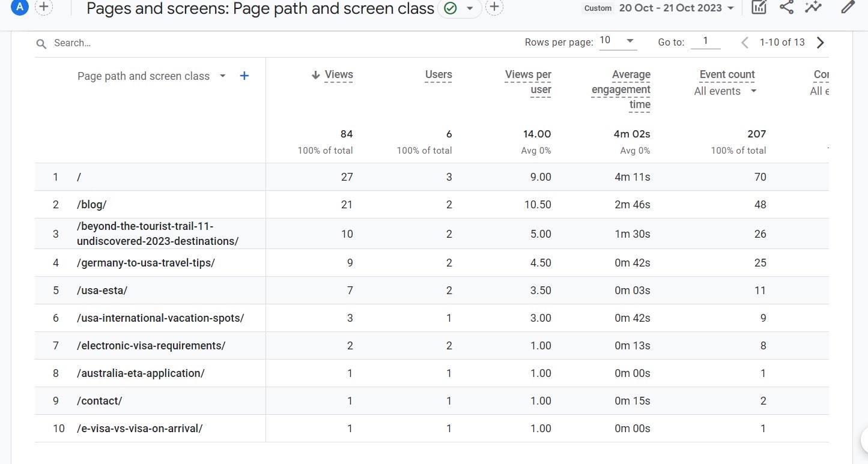Sort table by Views column
868x464 pixels.
coord(338,75)
